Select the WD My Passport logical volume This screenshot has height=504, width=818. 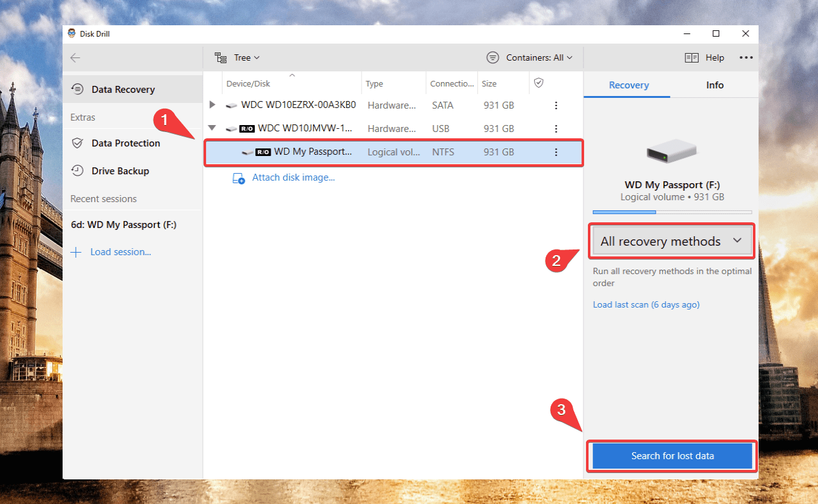(392, 152)
